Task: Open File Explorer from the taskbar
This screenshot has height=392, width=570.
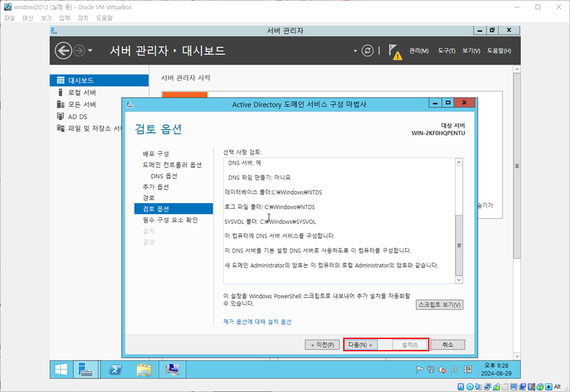Action: point(144,370)
